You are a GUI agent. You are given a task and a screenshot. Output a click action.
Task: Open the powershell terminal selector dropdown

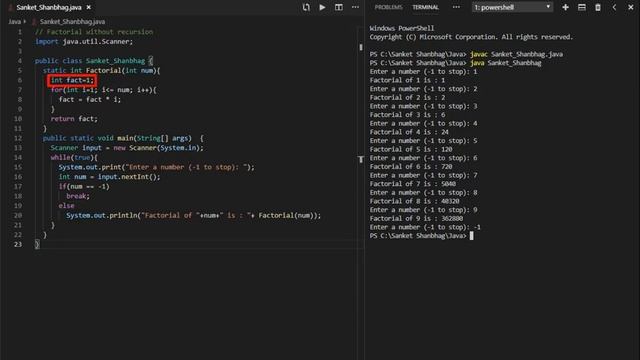coord(512,7)
